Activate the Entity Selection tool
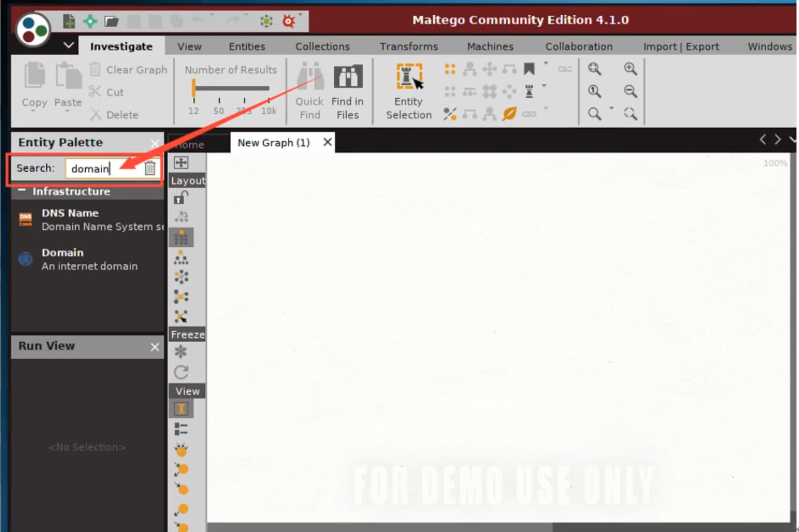The width and height of the screenshot is (799, 532). coord(409,91)
